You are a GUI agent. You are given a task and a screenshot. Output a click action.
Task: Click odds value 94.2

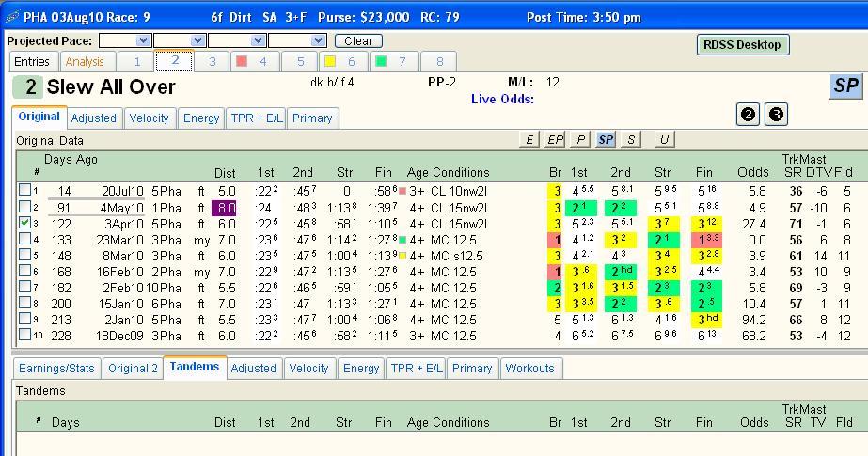click(753, 320)
